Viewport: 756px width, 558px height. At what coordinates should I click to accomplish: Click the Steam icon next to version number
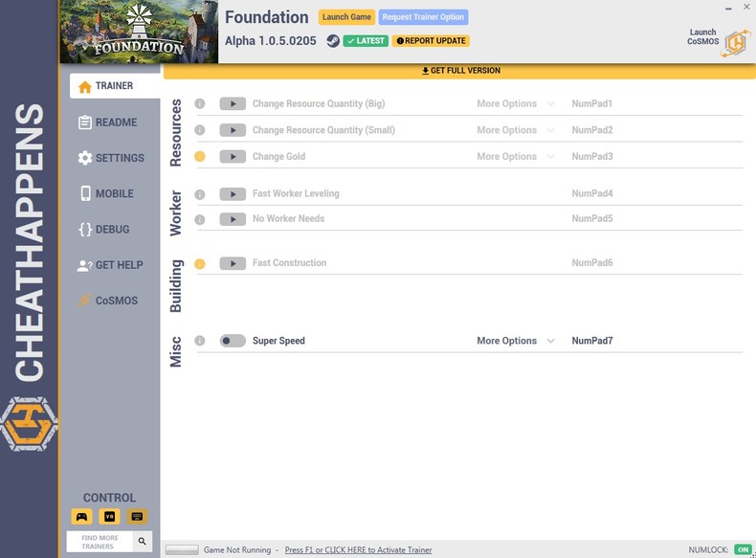coord(333,41)
